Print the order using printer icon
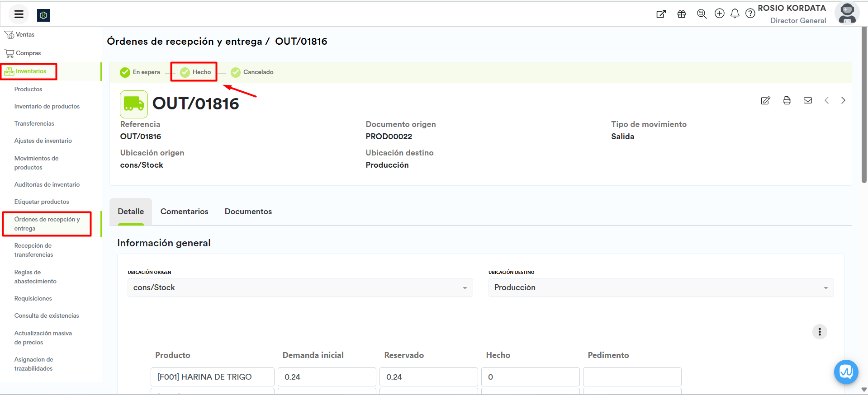 787,100
